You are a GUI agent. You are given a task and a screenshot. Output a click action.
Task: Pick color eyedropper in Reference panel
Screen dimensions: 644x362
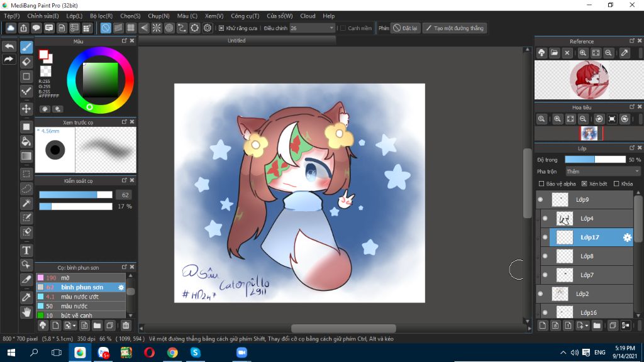pyautogui.click(x=625, y=53)
